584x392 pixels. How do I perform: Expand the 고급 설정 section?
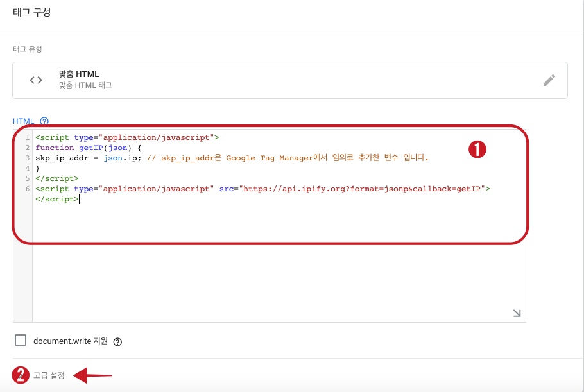pyautogui.click(x=49, y=375)
